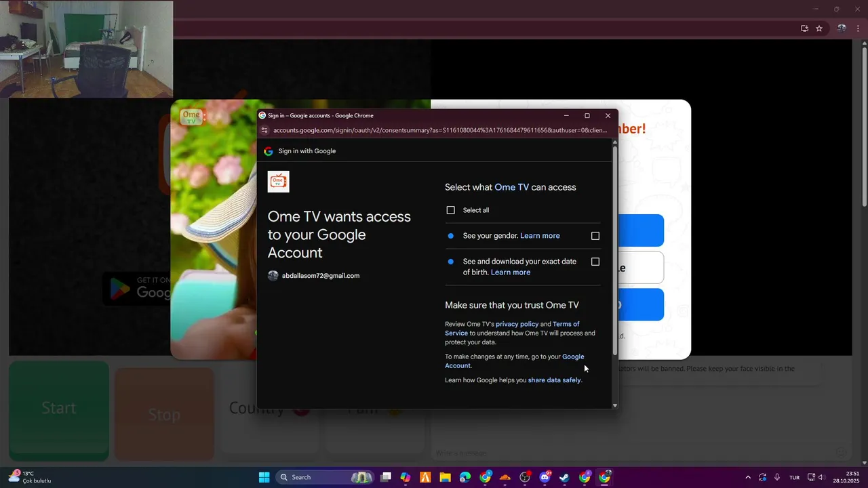Switch the TUR input language indicator
The height and width of the screenshot is (488, 868).
click(794, 477)
